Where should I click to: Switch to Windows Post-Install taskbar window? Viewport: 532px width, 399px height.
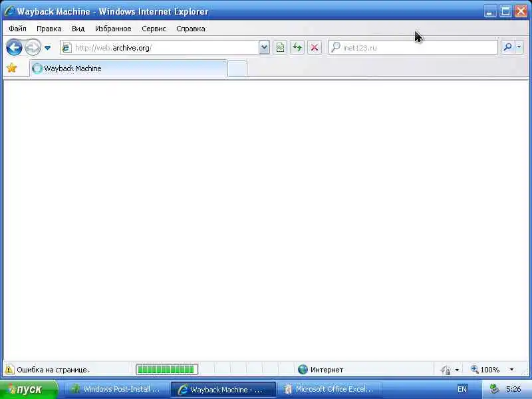click(x=116, y=389)
